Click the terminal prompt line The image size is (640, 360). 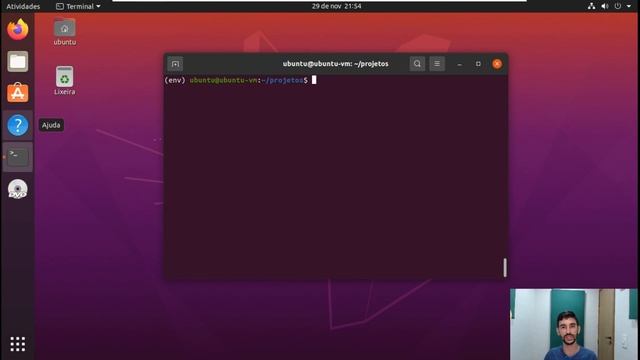click(240, 80)
